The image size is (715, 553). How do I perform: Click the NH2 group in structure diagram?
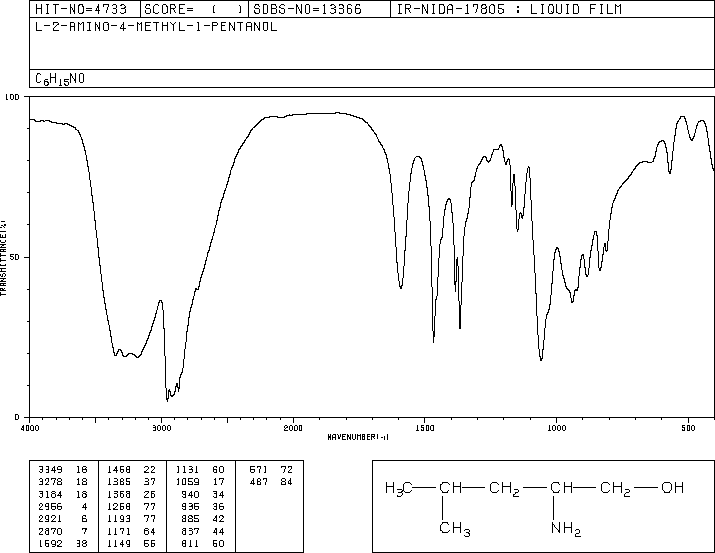coord(566,529)
